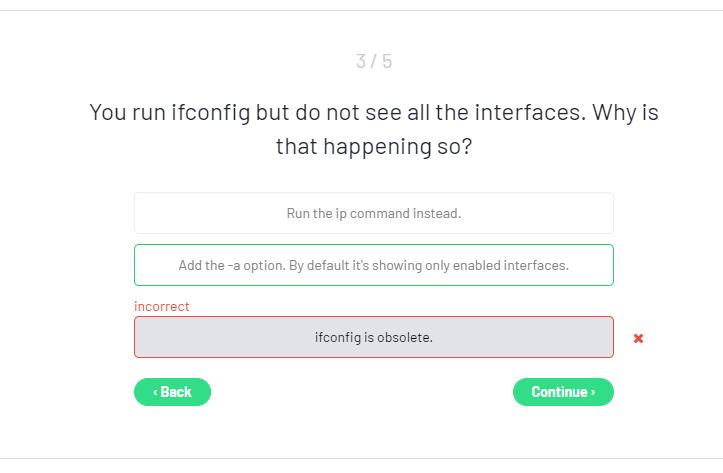
Task: Click the 3 / 5 progress indicator
Action: [x=373, y=62]
